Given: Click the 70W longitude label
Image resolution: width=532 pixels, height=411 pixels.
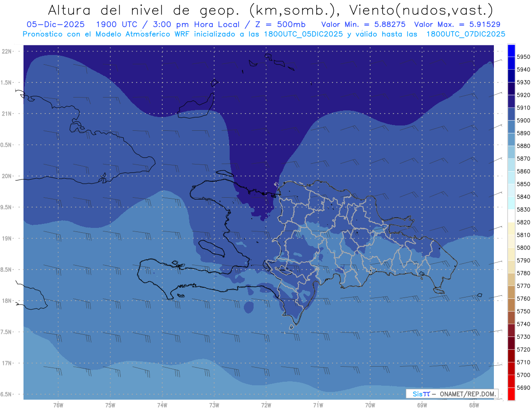Looking at the screenshot, I should point(370,405).
